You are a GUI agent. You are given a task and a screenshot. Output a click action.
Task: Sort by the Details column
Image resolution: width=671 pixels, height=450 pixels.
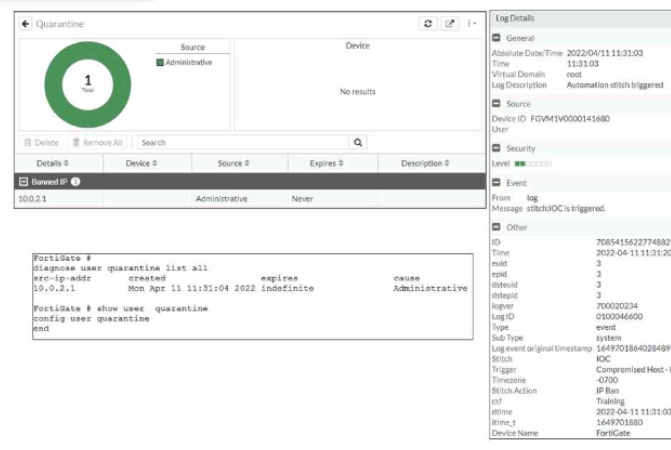pos(52,163)
